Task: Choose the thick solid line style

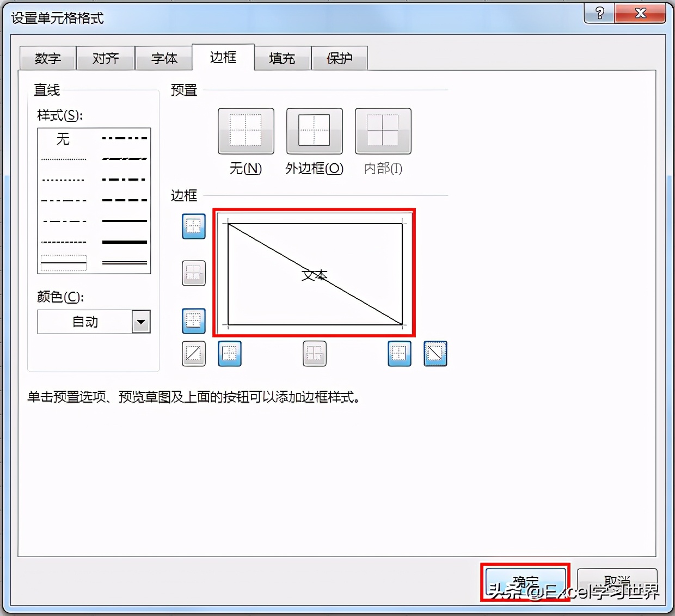Action: (x=125, y=242)
